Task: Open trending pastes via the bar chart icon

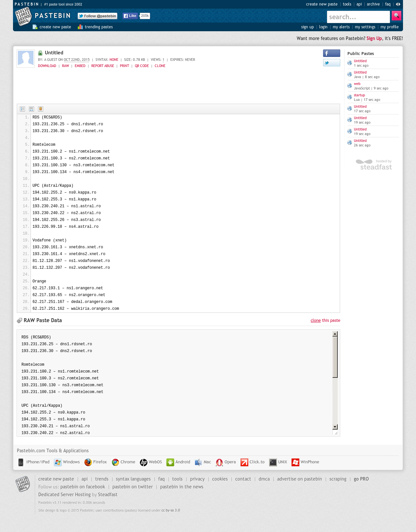Action: (80, 27)
